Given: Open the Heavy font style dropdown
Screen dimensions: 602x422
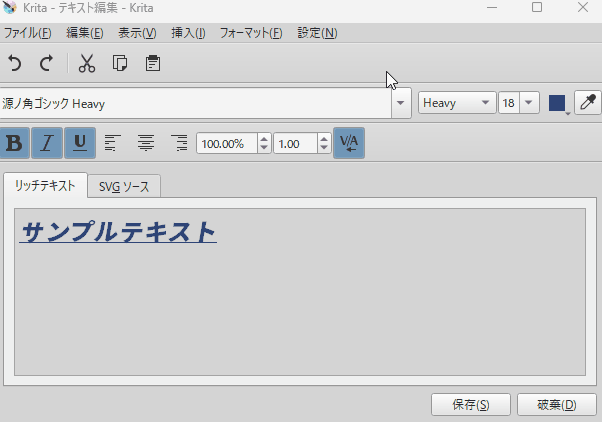Looking at the screenshot, I should point(486,103).
